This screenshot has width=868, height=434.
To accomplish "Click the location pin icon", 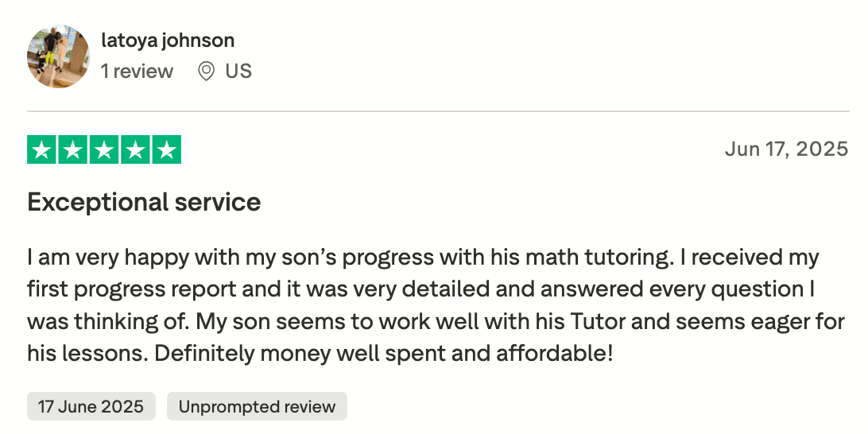I will click(206, 72).
